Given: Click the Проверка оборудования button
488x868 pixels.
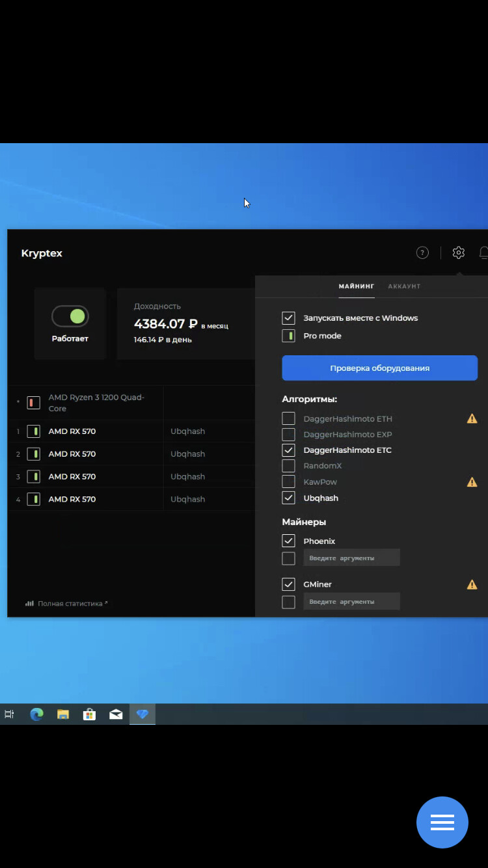Looking at the screenshot, I should tap(379, 368).
